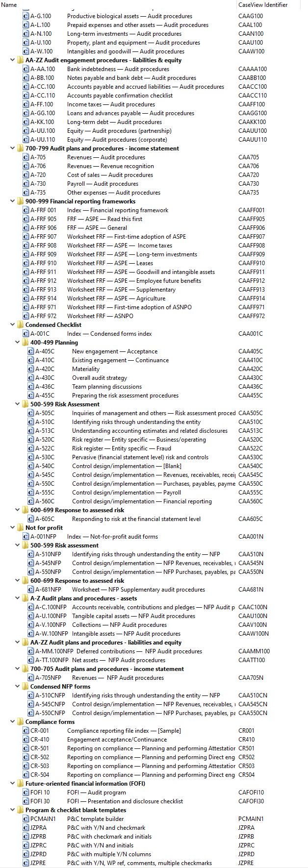
Task: Collapse the Not for profit folder
Action: click(13, 528)
